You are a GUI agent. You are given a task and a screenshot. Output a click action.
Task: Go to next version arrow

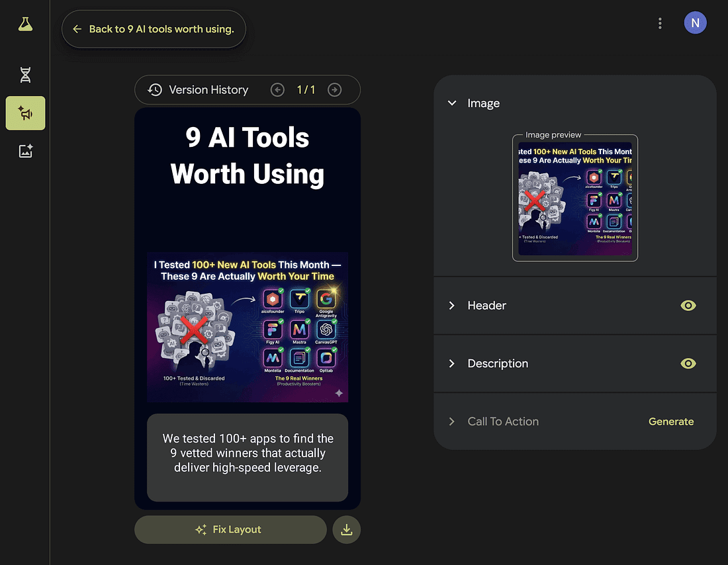coord(335,90)
